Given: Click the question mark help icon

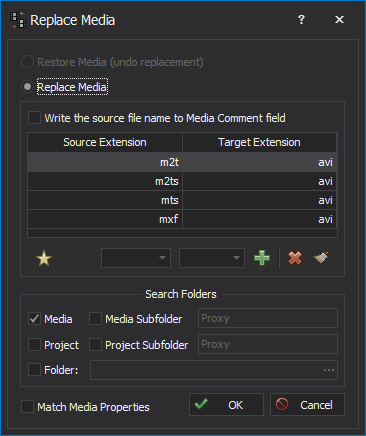Looking at the screenshot, I should click(301, 20).
